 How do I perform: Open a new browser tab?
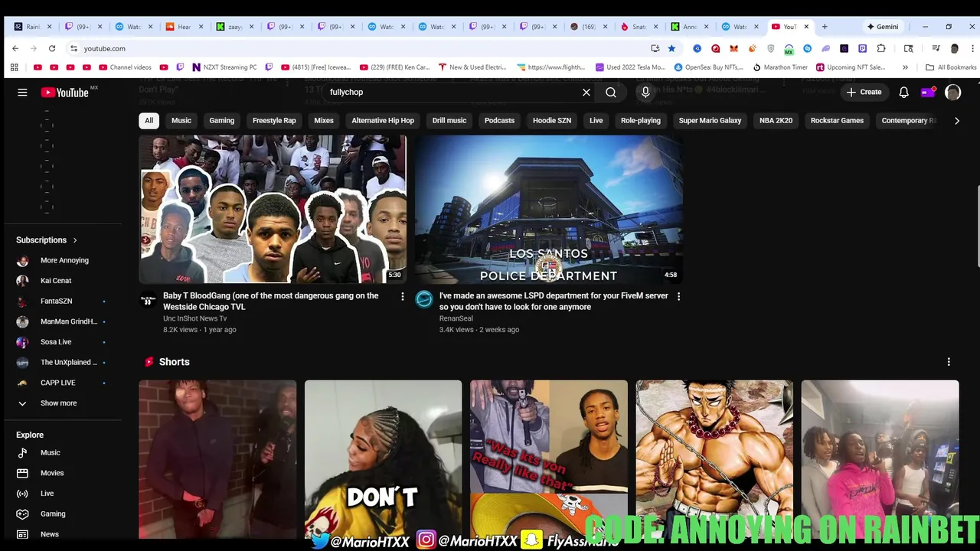coord(825,27)
